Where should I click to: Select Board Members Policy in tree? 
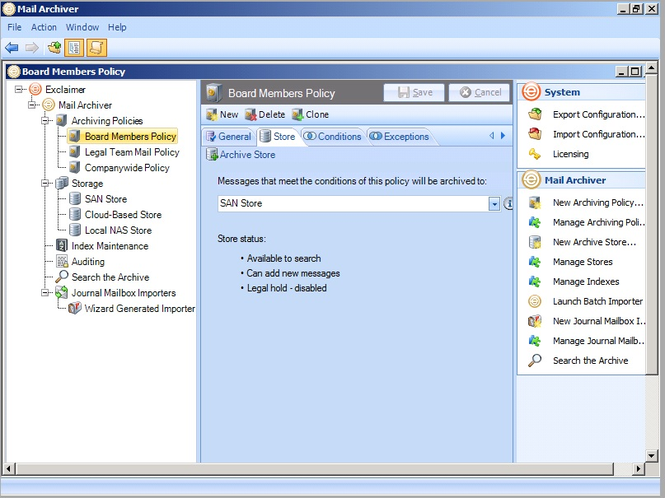click(130, 136)
